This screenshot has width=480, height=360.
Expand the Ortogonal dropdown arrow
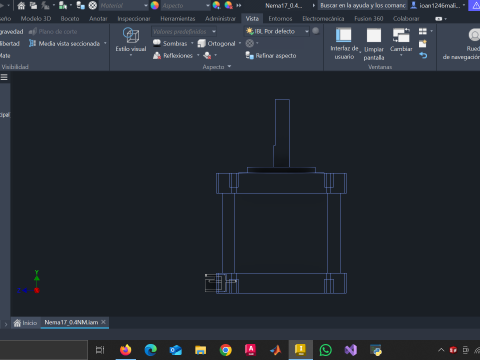point(240,43)
